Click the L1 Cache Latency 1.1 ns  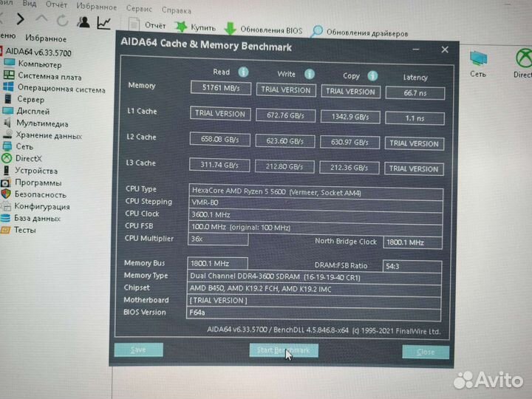(x=415, y=118)
